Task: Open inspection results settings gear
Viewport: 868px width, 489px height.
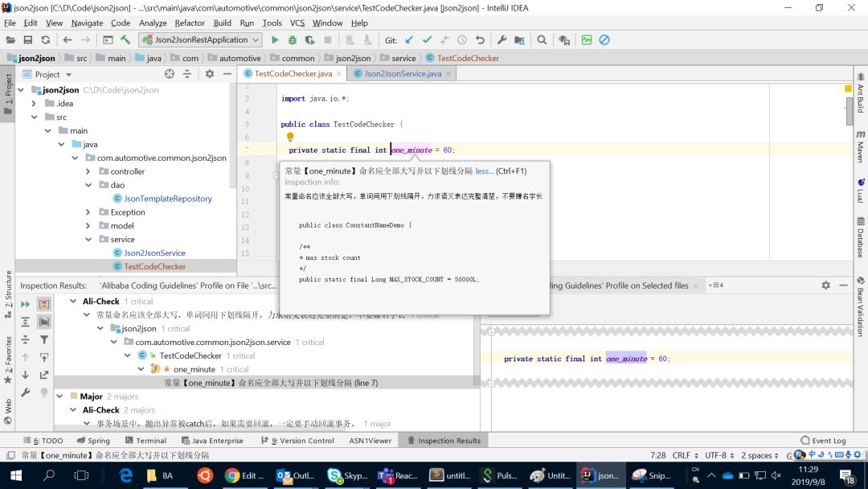Action: (825, 286)
